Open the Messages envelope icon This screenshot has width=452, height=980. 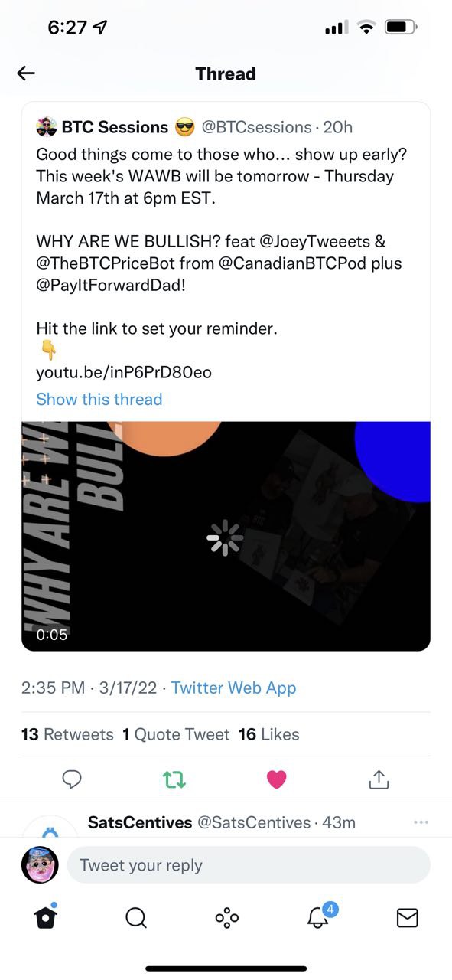pos(407,917)
